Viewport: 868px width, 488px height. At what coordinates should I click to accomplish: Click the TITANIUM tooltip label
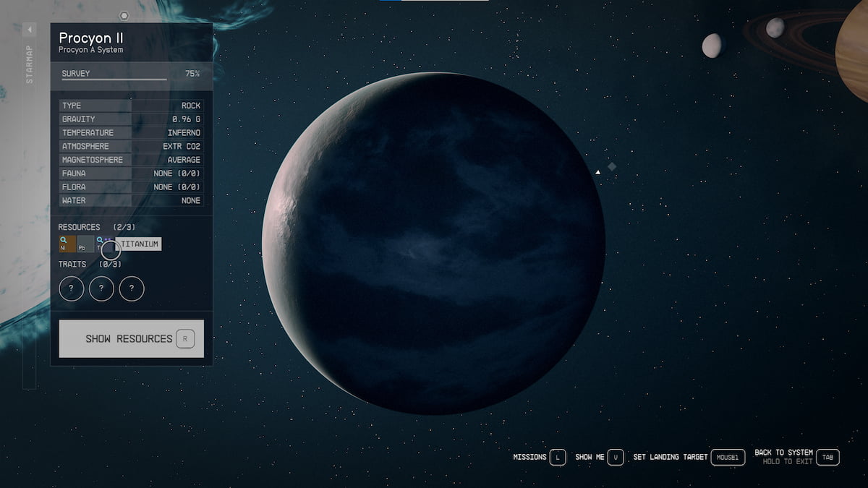[x=139, y=244]
